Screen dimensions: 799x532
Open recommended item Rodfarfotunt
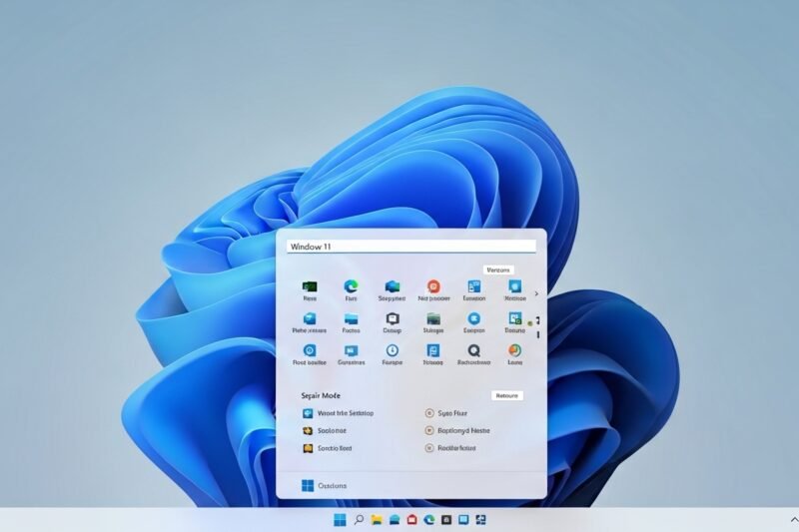click(450, 448)
